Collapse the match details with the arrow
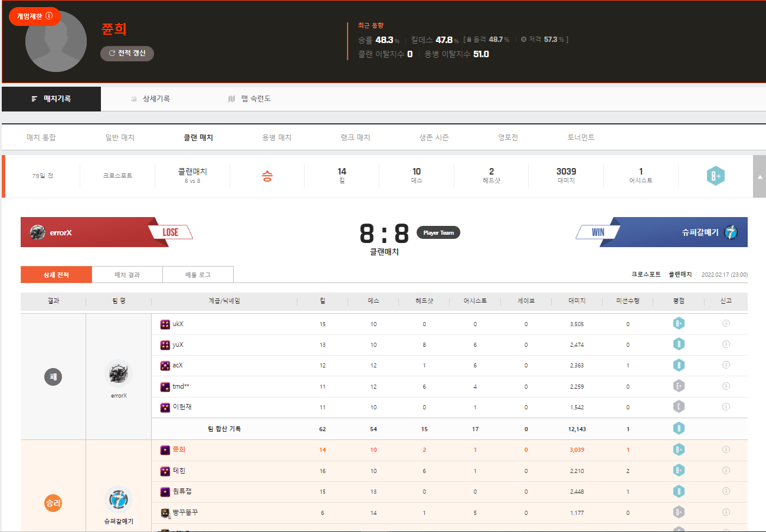This screenshot has height=532, width=766. coord(759,177)
